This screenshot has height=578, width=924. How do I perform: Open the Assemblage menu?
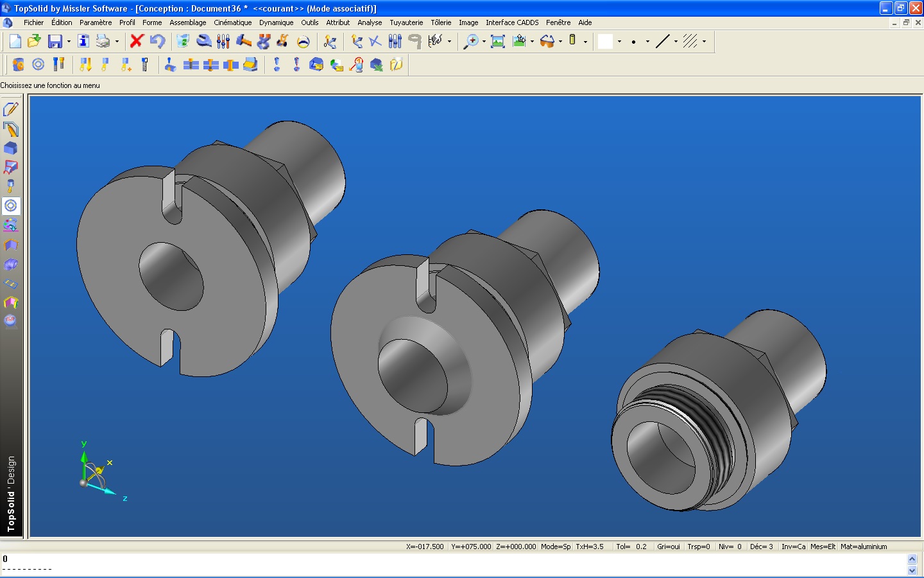187,22
